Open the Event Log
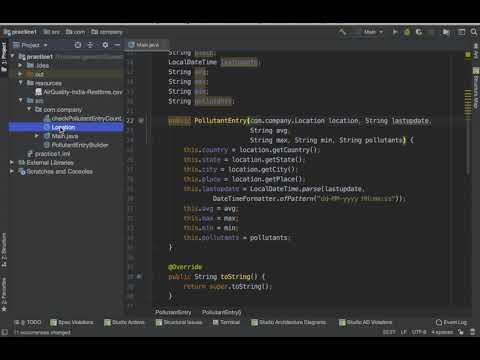 pos(451,322)
